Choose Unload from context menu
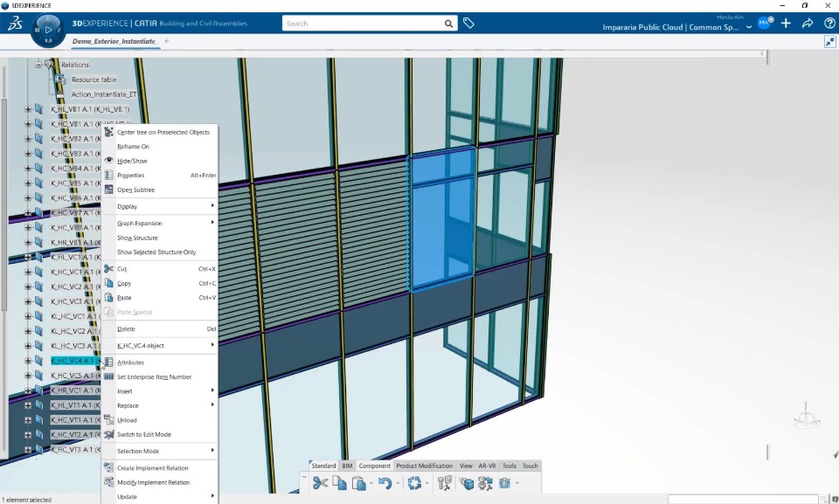Viewport: 839px width, 504px height. click(159, 420)
